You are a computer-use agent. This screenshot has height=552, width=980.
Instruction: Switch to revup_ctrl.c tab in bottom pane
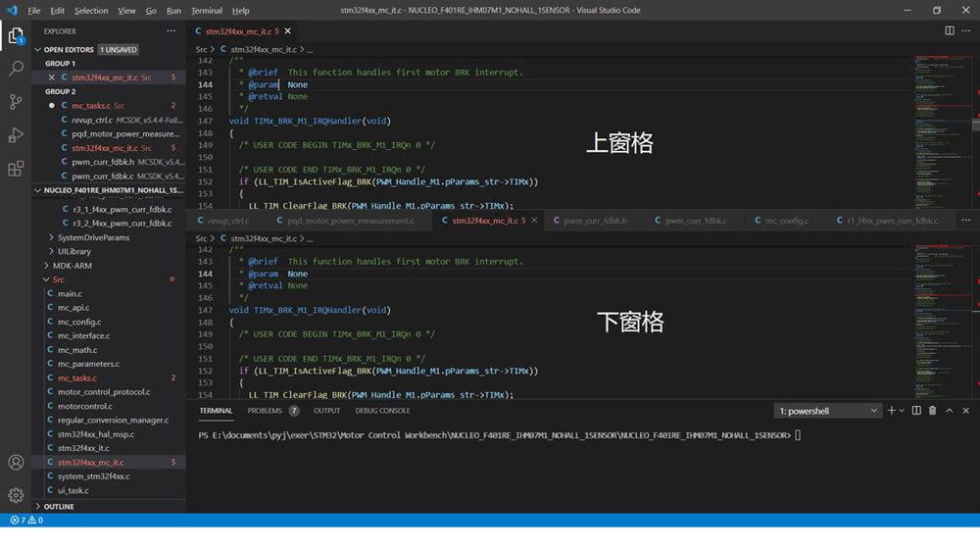227,220
